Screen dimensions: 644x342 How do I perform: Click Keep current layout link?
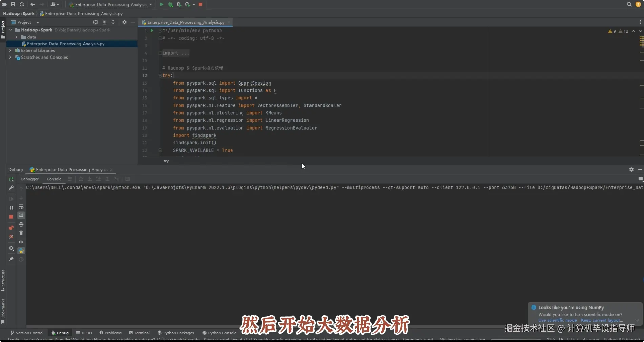click(602, 320)
